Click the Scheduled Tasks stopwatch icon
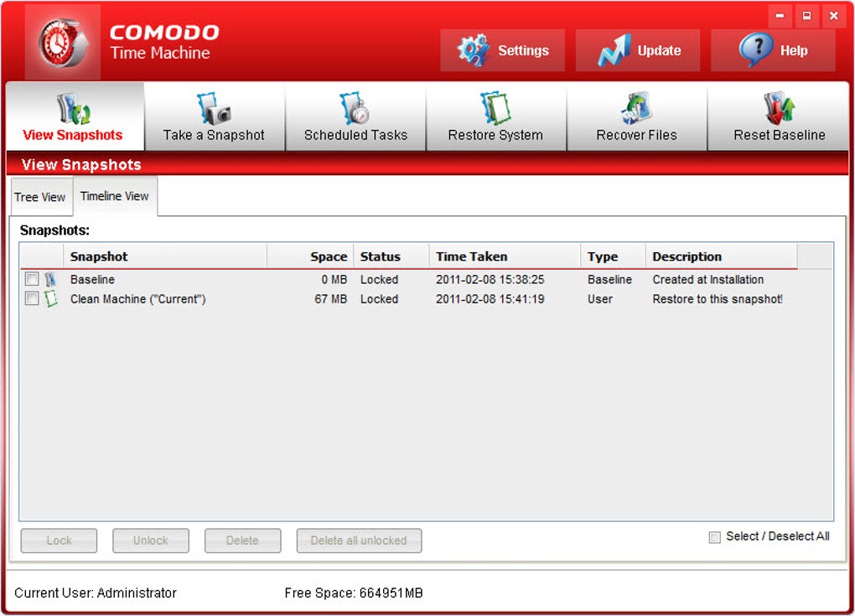 point(355,108)
